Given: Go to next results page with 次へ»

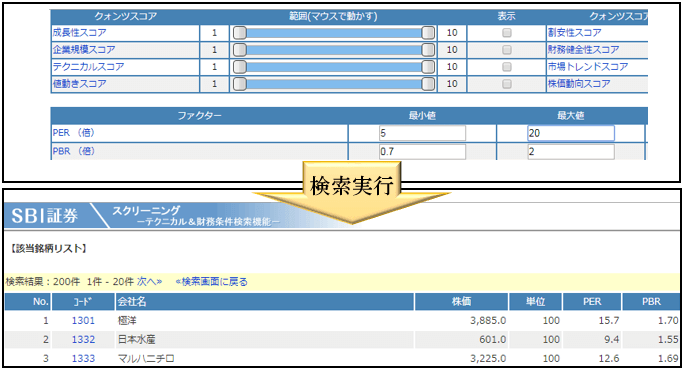Looking at the screenshot, I should coord(149,282).
